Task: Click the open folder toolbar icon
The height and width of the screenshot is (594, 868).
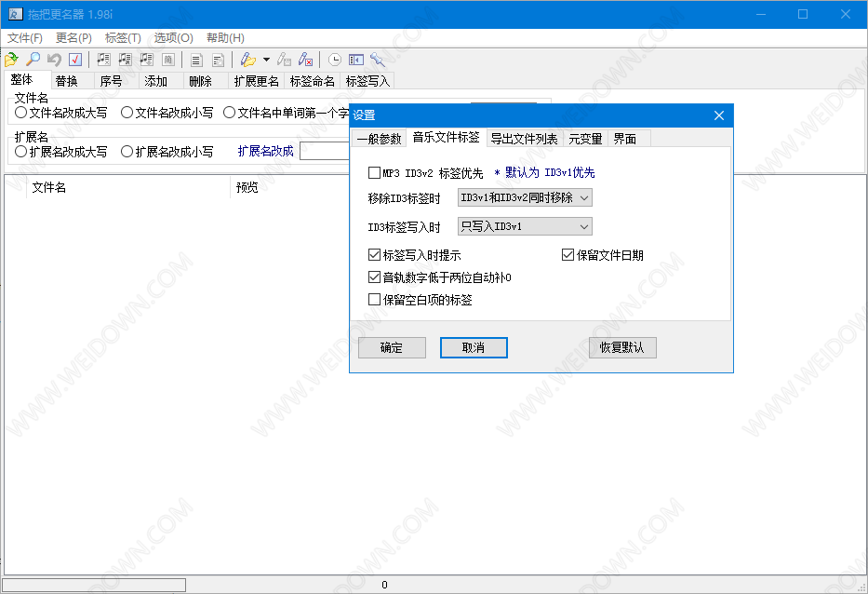Action: tap(12, 60)
